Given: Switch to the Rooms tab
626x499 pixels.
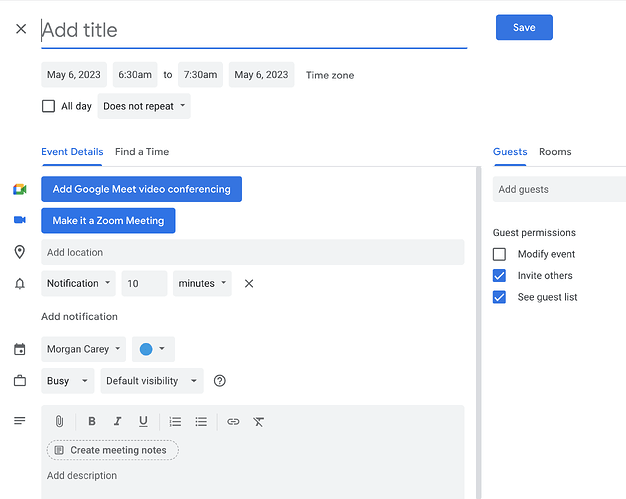Looking at the screenshot, I should click(555, 152).
